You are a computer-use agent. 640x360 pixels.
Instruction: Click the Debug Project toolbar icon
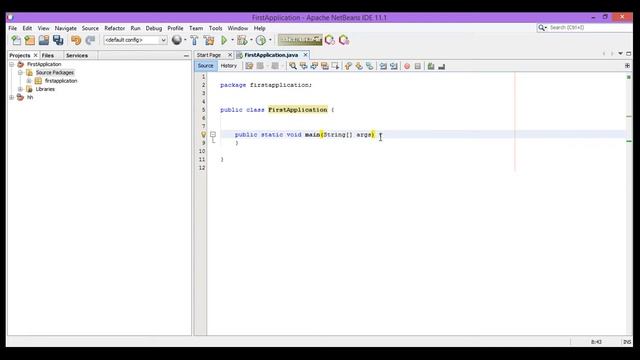(x=242, y=40)
